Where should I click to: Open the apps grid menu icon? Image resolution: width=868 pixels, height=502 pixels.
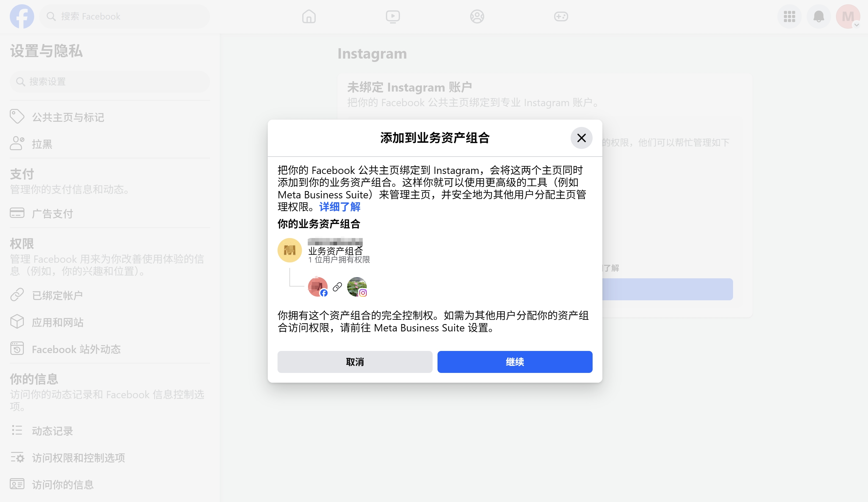tap(789, 16)
